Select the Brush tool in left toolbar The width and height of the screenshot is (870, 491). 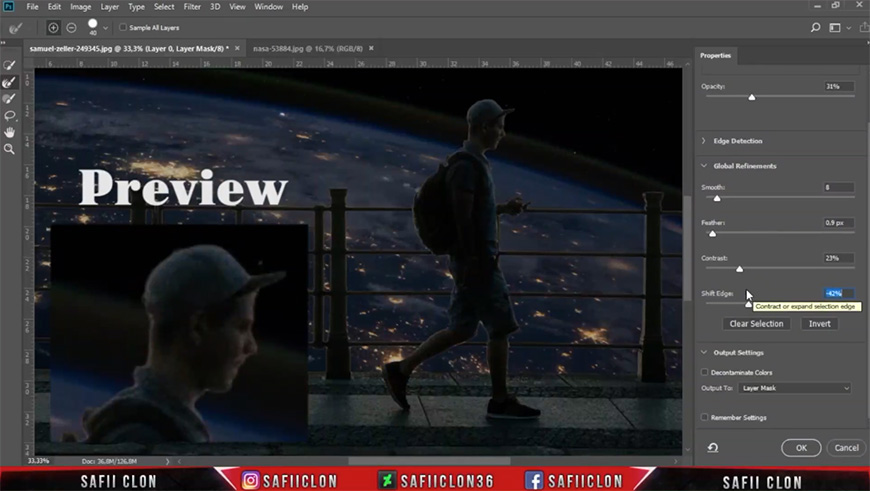click(x=9, y=99)
